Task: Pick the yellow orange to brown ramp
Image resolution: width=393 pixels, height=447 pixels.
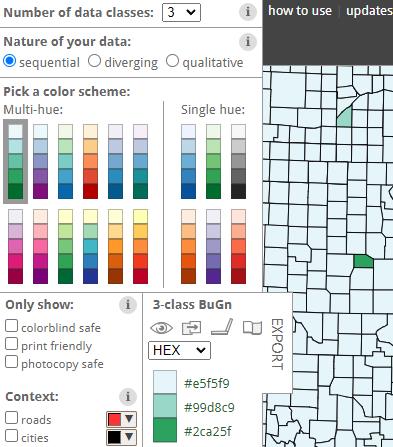Action: [115, 247]
